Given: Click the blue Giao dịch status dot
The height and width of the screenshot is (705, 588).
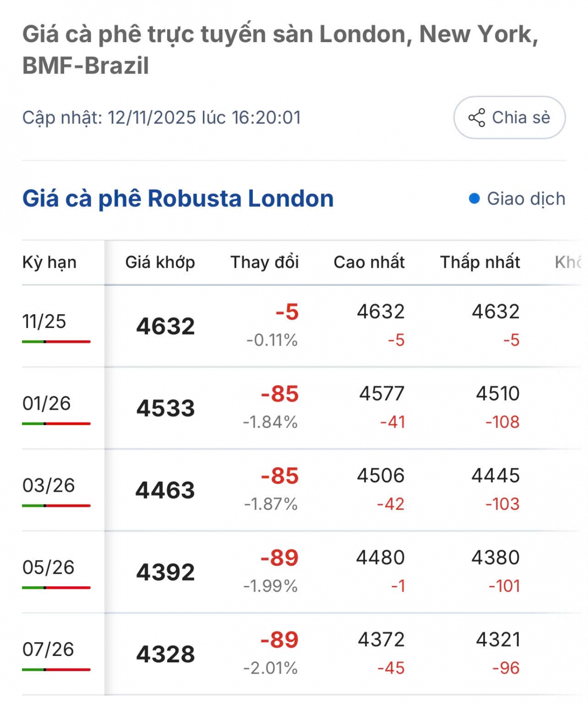Looking at the screenshot, I should click(x=474, y=199).
